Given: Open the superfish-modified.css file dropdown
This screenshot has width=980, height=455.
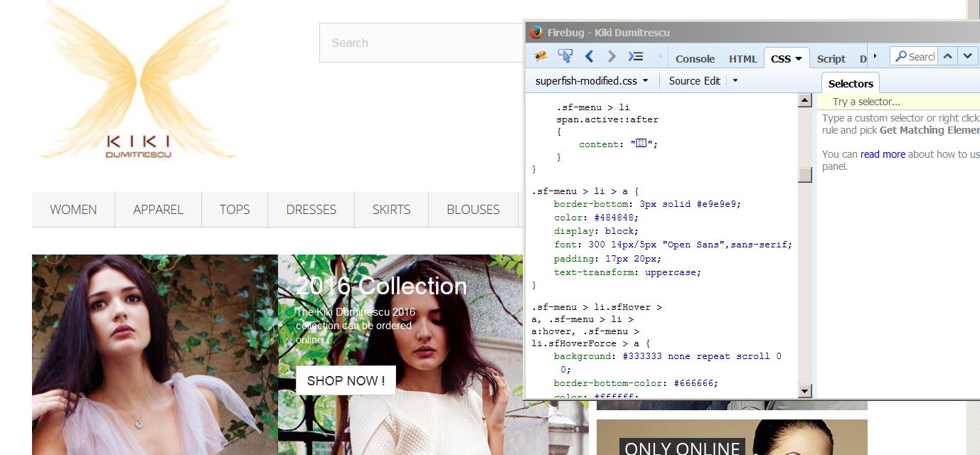Looking at the screenshot, I should coord(592,81).
